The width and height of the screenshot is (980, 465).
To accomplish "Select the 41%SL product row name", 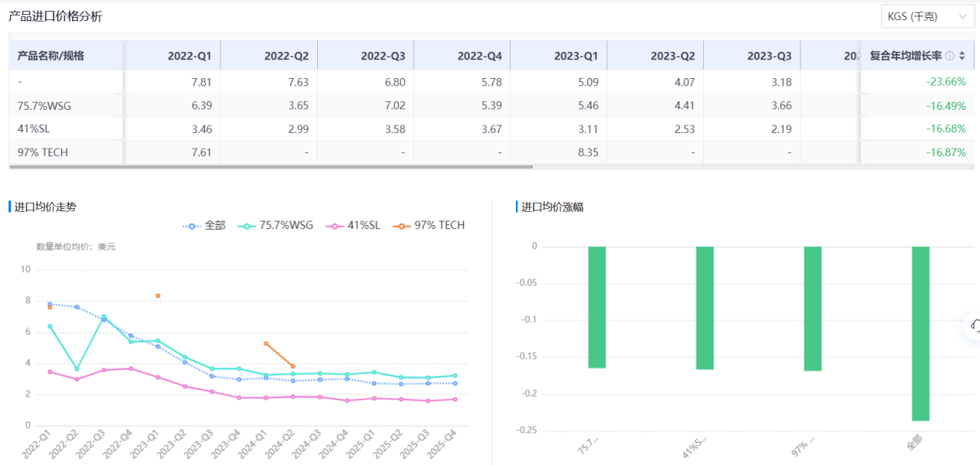I will pos(33,128).
